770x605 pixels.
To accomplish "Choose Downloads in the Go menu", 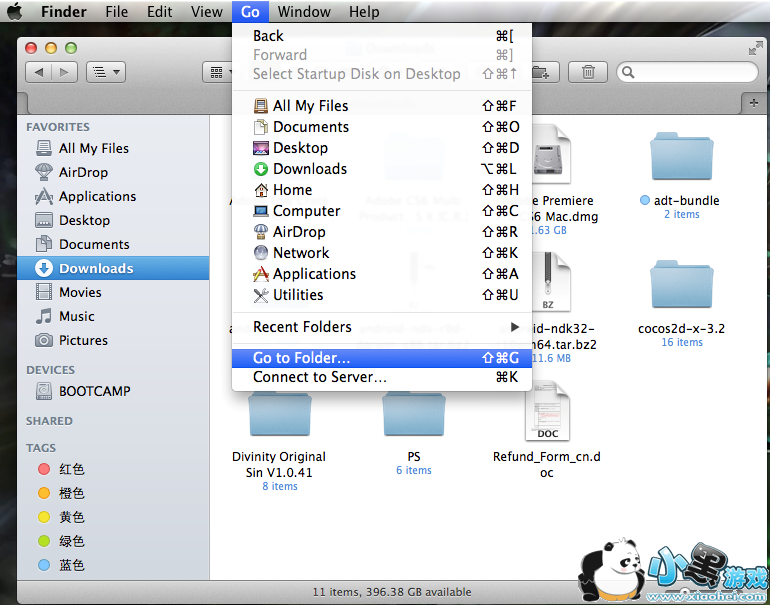I will coord(382,169).
